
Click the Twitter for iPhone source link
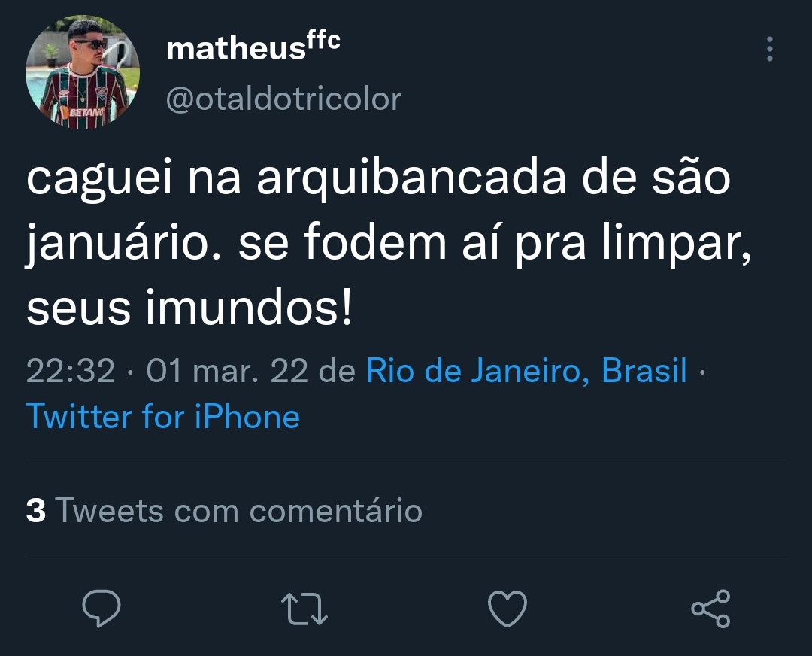(x=163, y=416)
